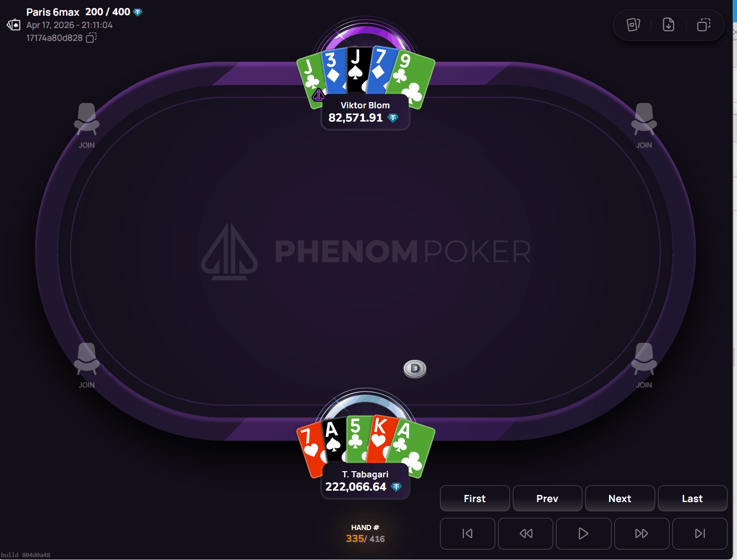The image size is (737, 560).
Task: Skip to start of the replay
Action: click(468, 533)
